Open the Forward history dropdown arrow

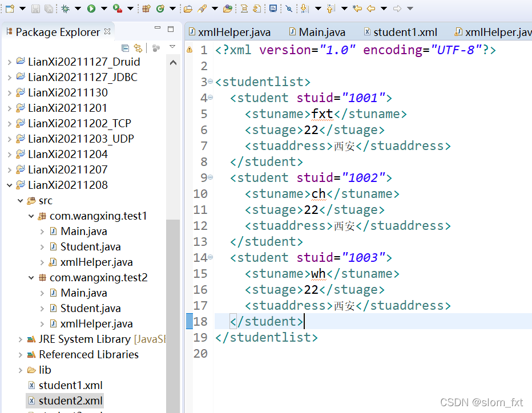coord(410,9)
